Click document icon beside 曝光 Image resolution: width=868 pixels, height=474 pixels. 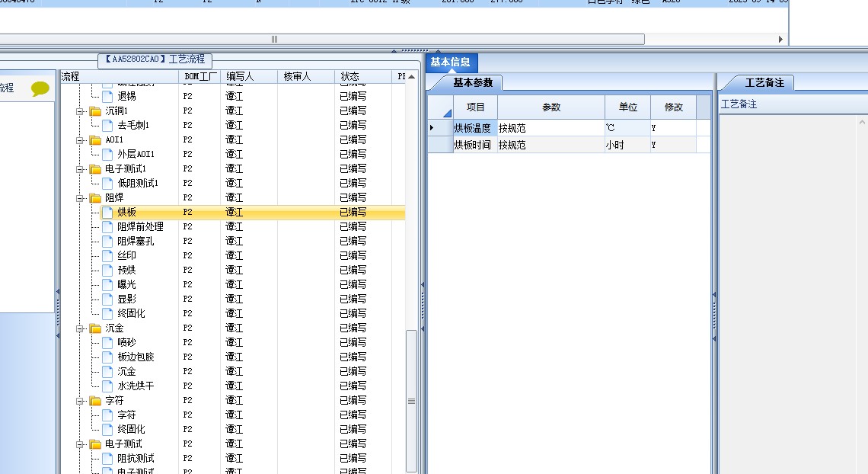(107, 284)
